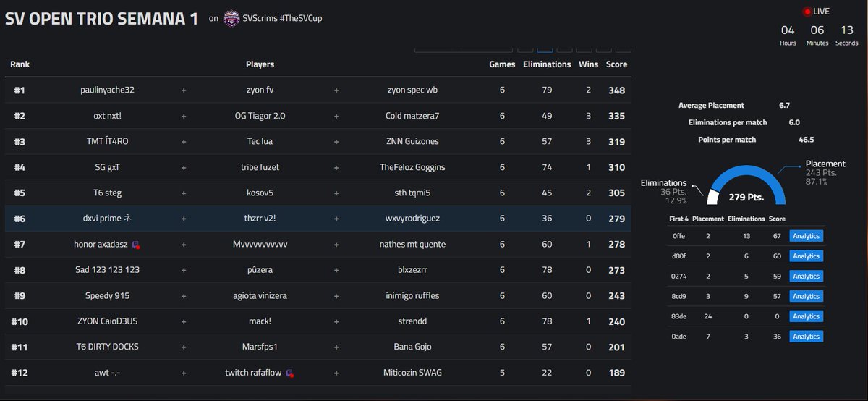
Task: Select player TheFeloz Goggins
Action: [412, 167]
